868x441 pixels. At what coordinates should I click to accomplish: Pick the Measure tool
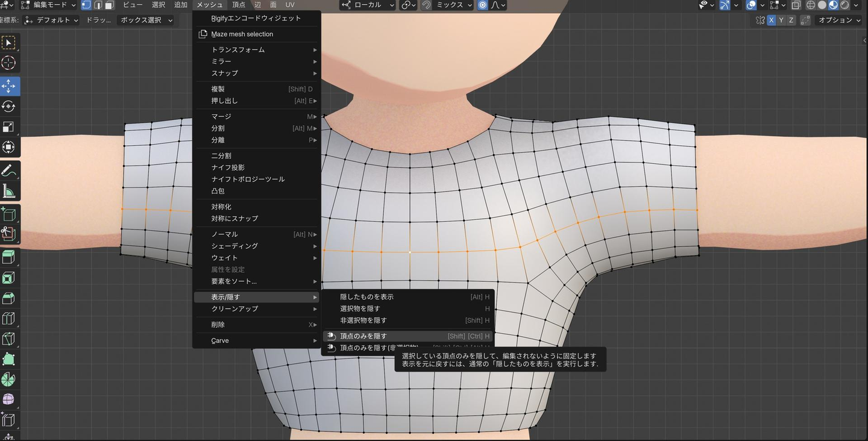coord(8,192)
